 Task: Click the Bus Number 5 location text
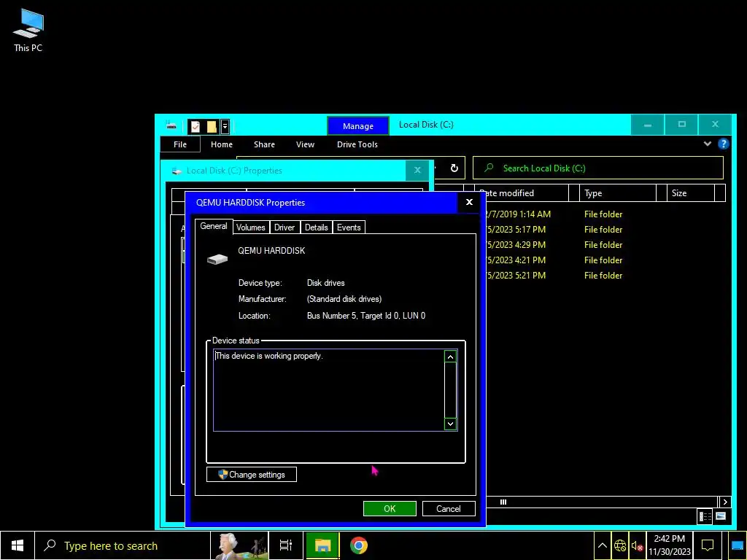[366, 316]
